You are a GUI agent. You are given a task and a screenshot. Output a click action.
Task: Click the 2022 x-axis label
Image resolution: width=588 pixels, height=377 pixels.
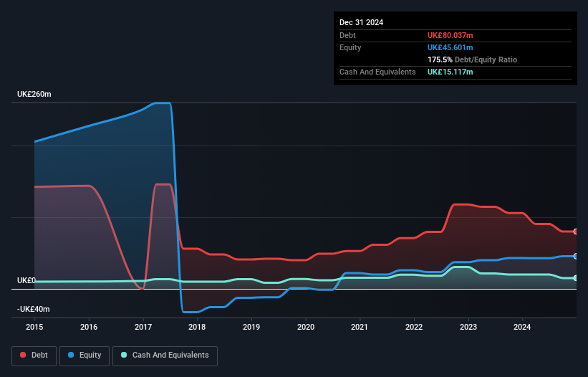tap(414, 327)
